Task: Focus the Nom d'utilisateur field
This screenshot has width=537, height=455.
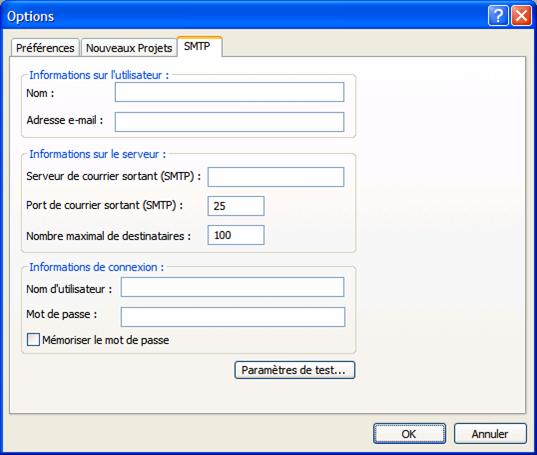Action: (233, 287)
